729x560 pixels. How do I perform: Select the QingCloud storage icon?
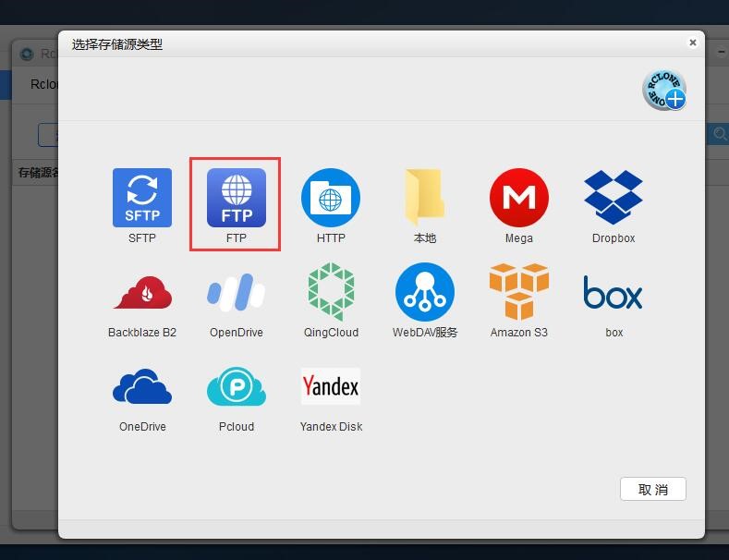[331, 292]
